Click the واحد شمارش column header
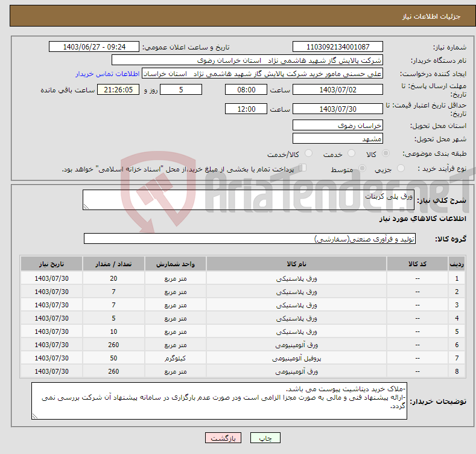 point(176,264)
